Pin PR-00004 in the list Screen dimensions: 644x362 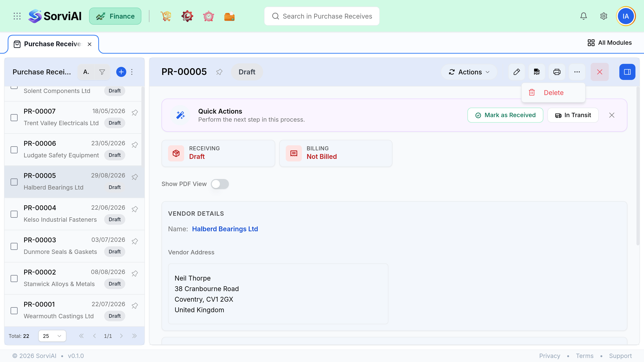coord(135,209)
